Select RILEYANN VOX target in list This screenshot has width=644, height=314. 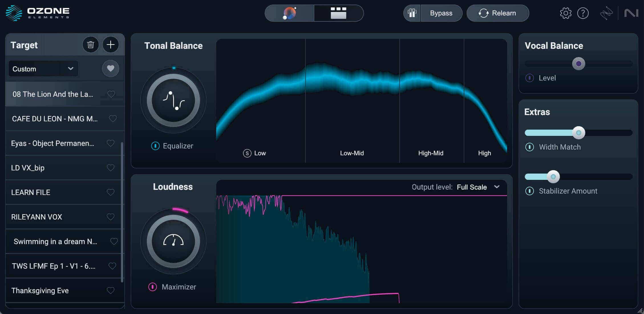click(x=63, y=217)
